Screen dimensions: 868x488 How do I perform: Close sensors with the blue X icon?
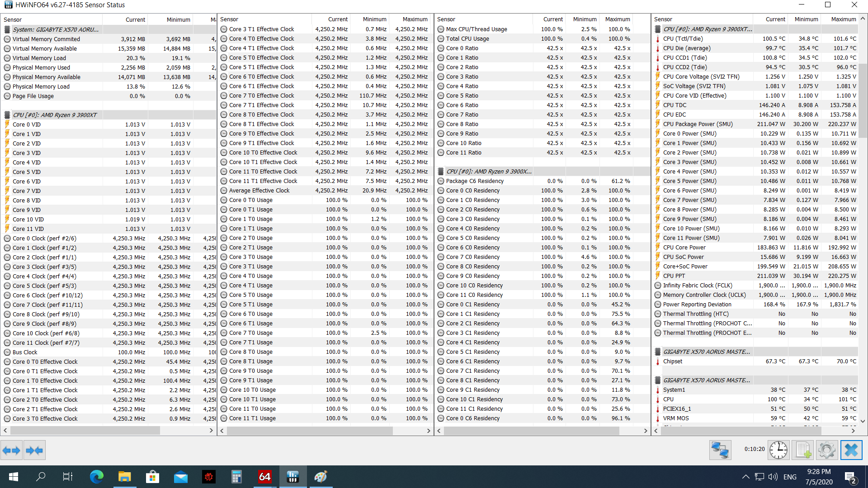pyautogui.click(x=851, y=450)
